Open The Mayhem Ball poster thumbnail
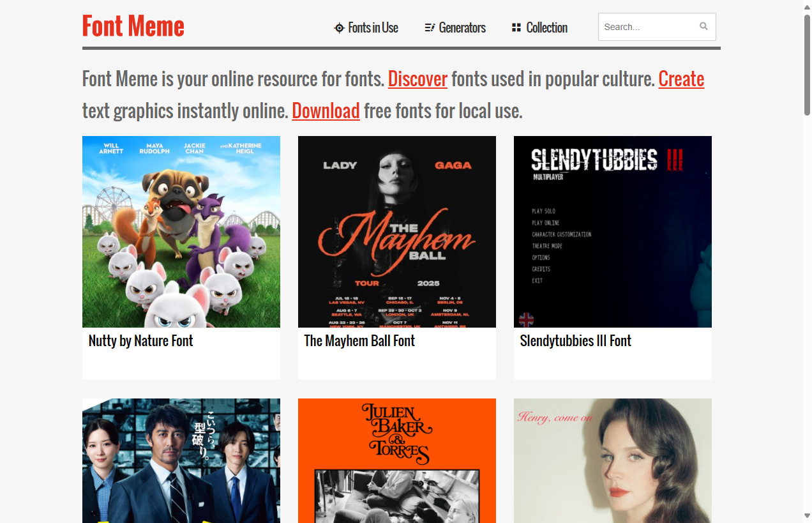 (397, 231)
